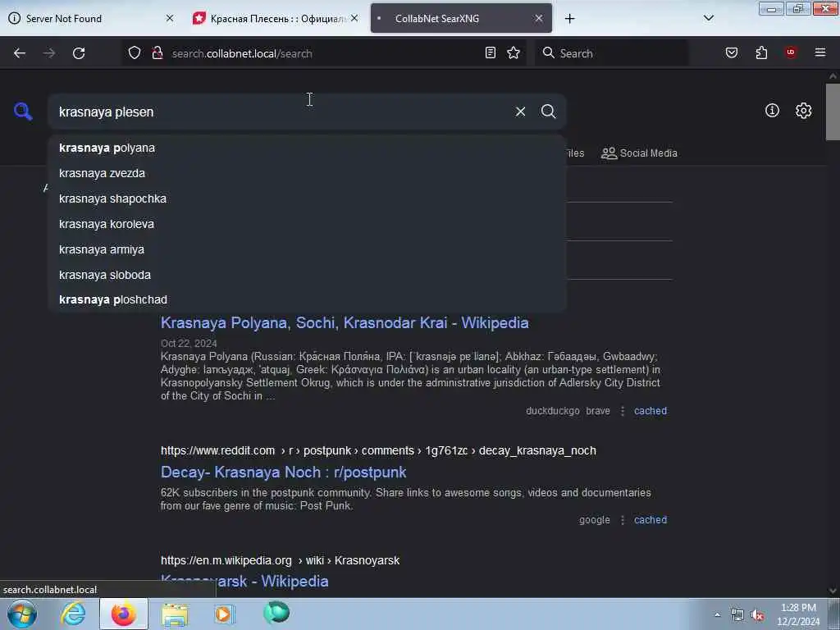This screenshot has height=630, width=840.
Task: Click the muted volume tray icon
Action: pos(757,615)
